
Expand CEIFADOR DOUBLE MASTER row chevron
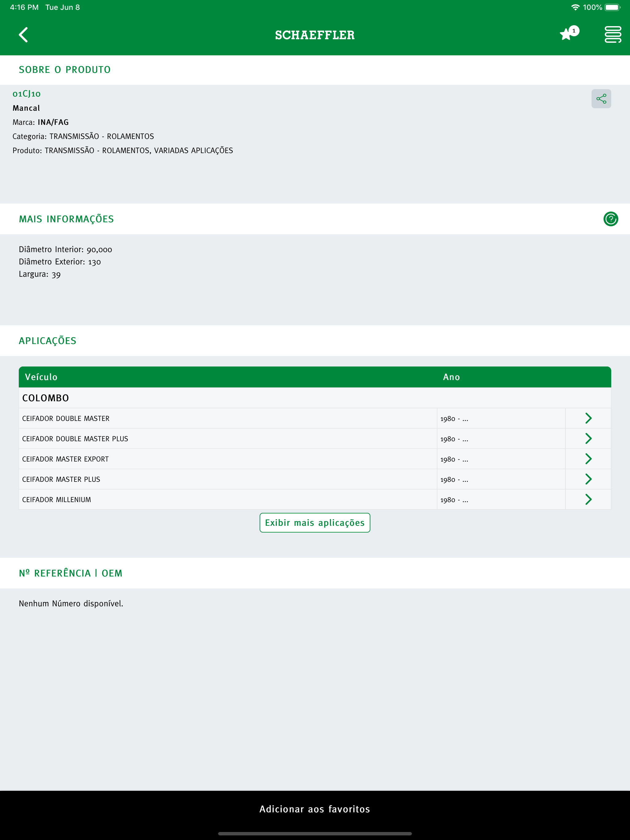(x=588, y=418)
